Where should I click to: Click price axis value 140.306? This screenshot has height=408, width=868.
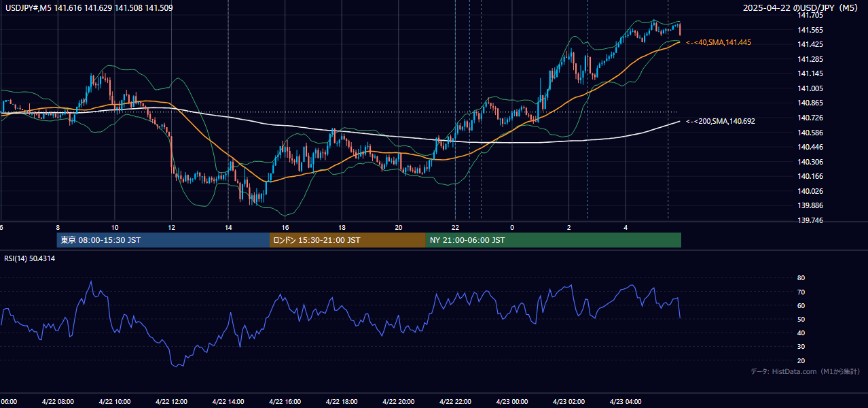click(810, 162)
